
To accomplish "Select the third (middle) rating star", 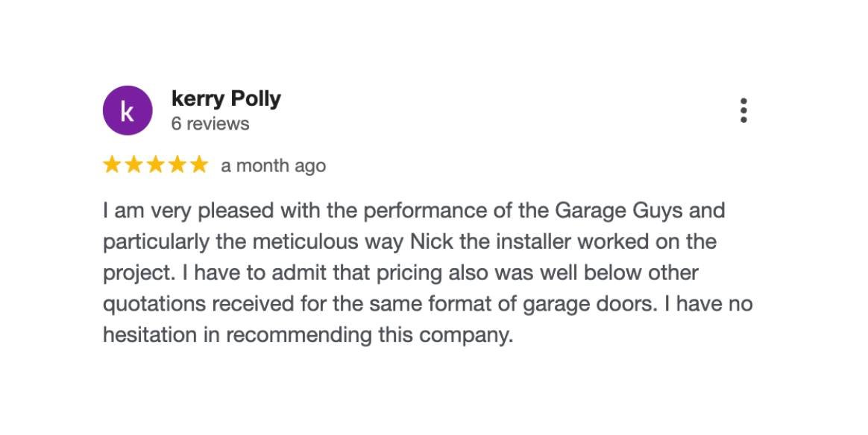I will [155, 165].
